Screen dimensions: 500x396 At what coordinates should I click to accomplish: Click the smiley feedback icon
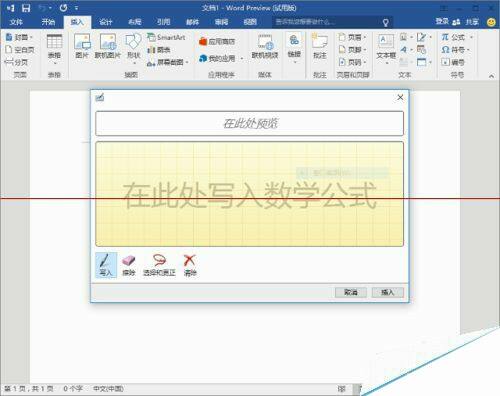[491, 22]
